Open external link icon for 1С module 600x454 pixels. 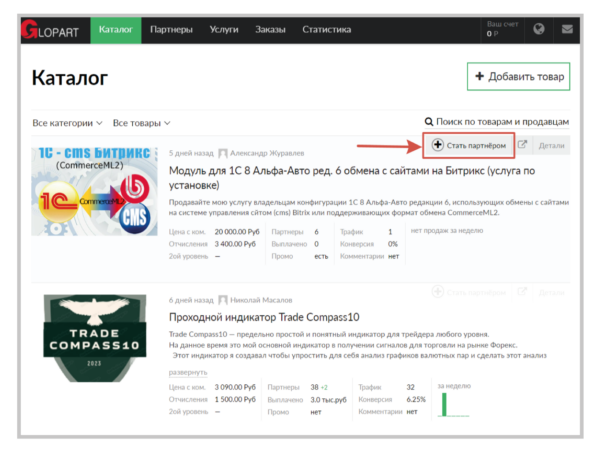coord(522,145)
